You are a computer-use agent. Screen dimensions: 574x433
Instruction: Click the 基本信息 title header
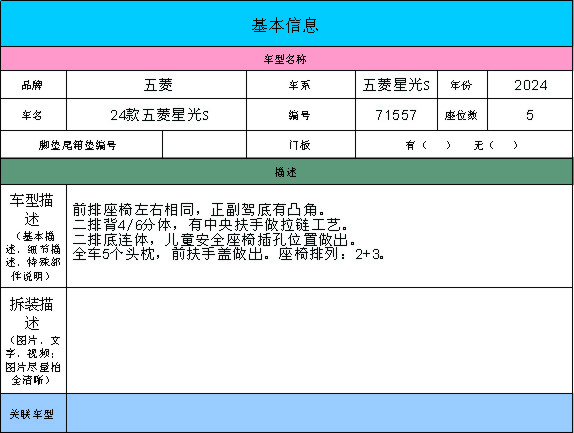[x=286, y=24]
